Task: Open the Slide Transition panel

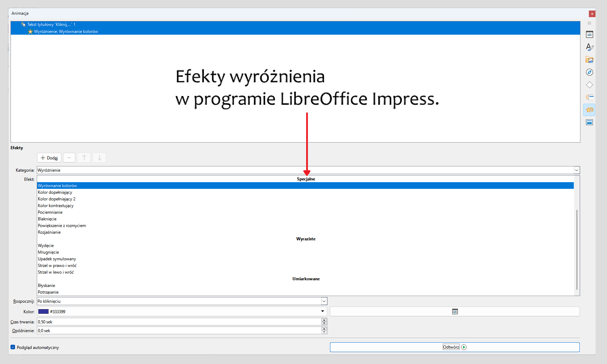Action: pyautogui.click(x=590, y=97)
